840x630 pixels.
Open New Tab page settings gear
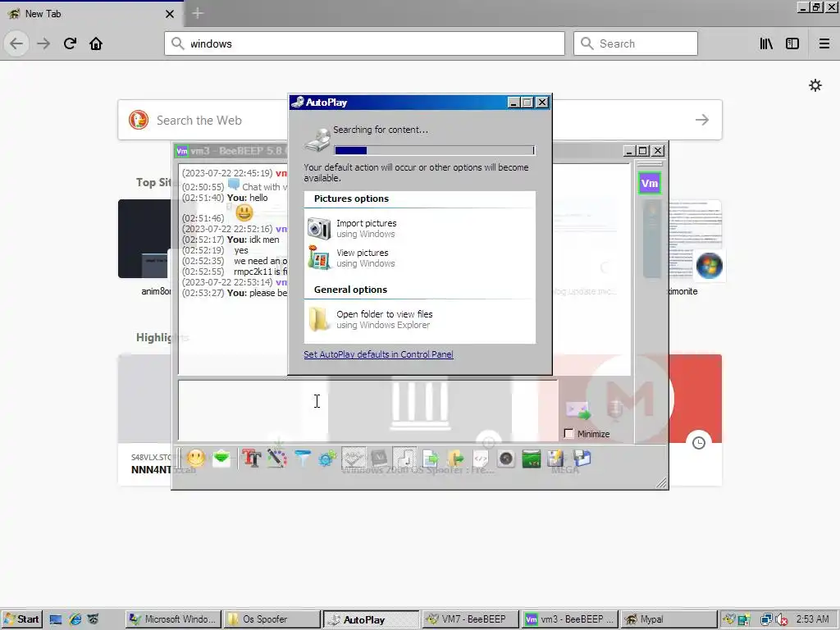pyautogui.click(x=815, y=85)
